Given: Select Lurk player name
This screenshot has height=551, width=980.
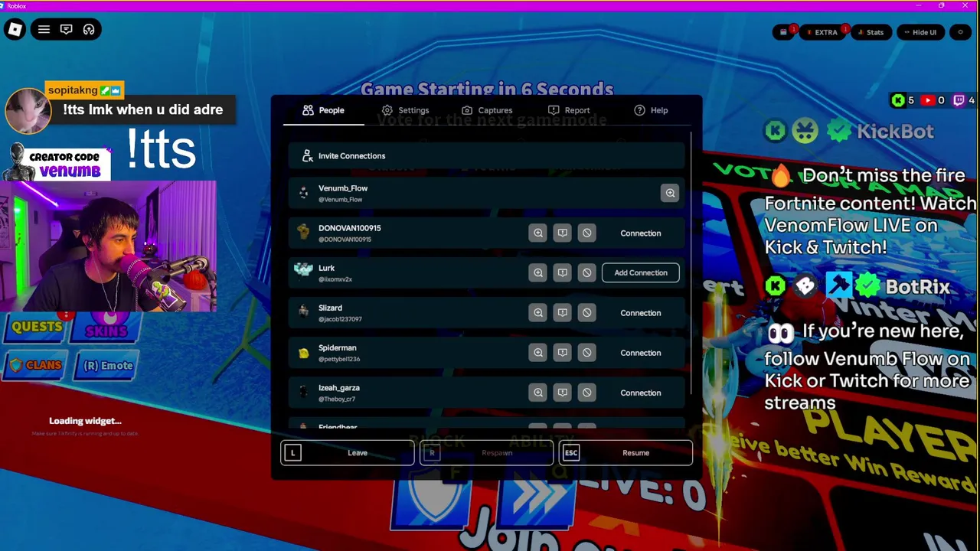Looking at the screenshot, I should 326,268.
